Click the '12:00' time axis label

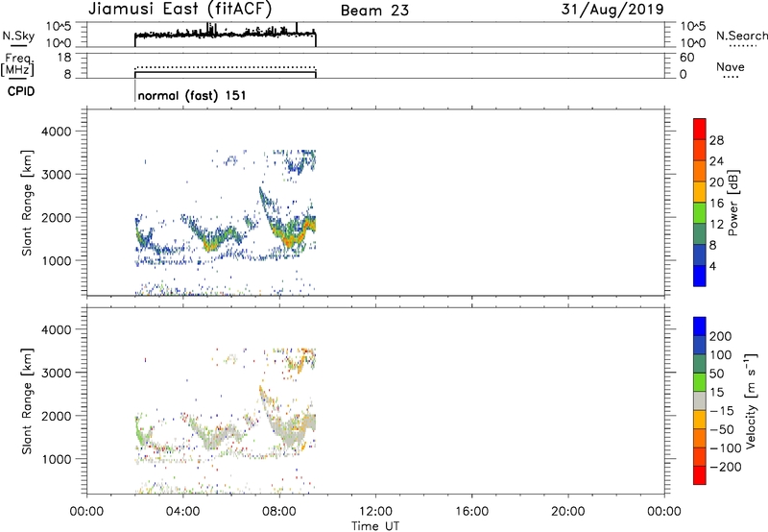(375, 512)
